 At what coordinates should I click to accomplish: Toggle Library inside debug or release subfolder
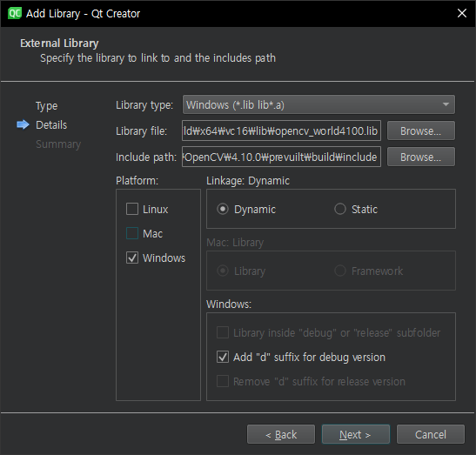[223, 332]
